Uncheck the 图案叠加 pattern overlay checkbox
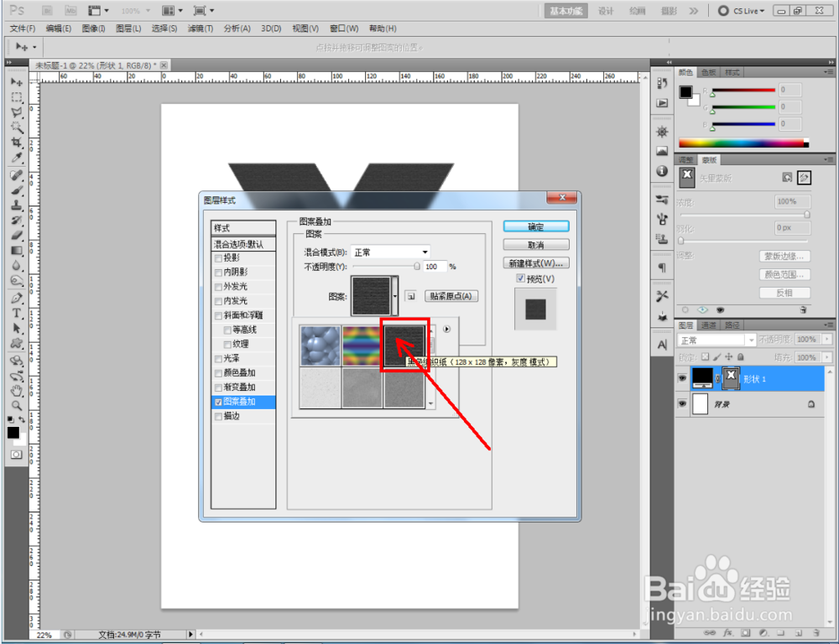 point(218,402)
